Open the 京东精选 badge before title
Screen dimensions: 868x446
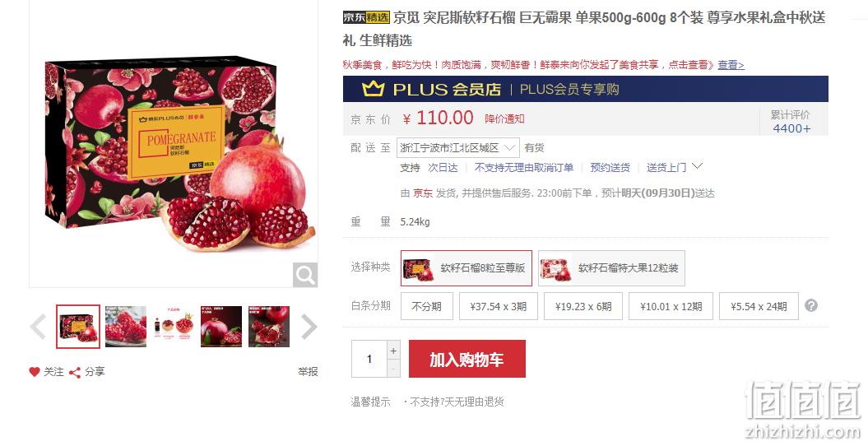point(366,17)
